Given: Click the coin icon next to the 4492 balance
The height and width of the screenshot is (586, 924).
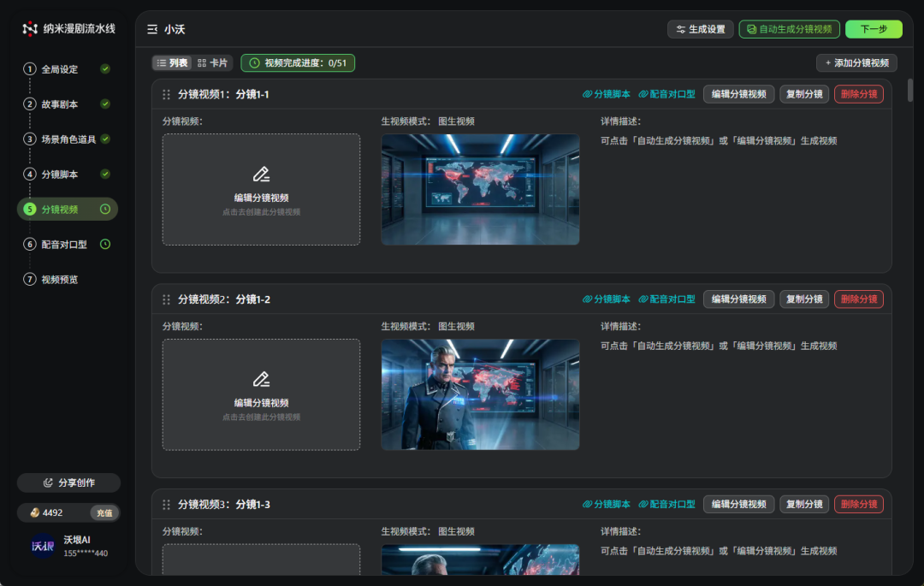Looking at the screenshot, I should tap(34, 512).
